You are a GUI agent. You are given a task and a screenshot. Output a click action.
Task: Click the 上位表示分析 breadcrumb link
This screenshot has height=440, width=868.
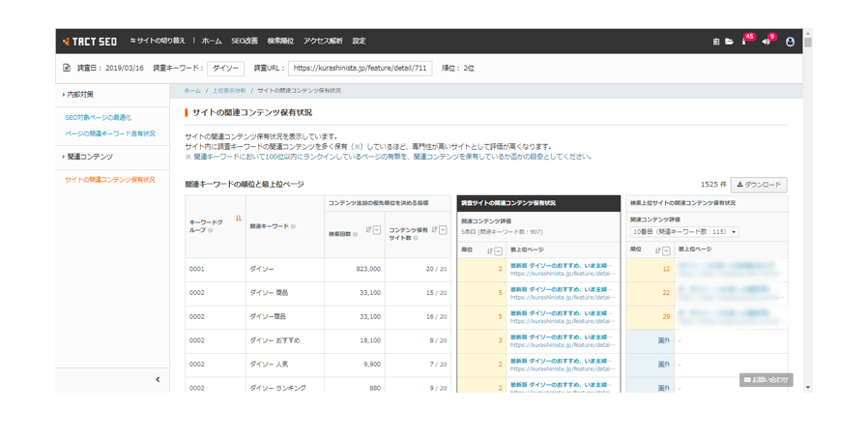coord(229,91)
